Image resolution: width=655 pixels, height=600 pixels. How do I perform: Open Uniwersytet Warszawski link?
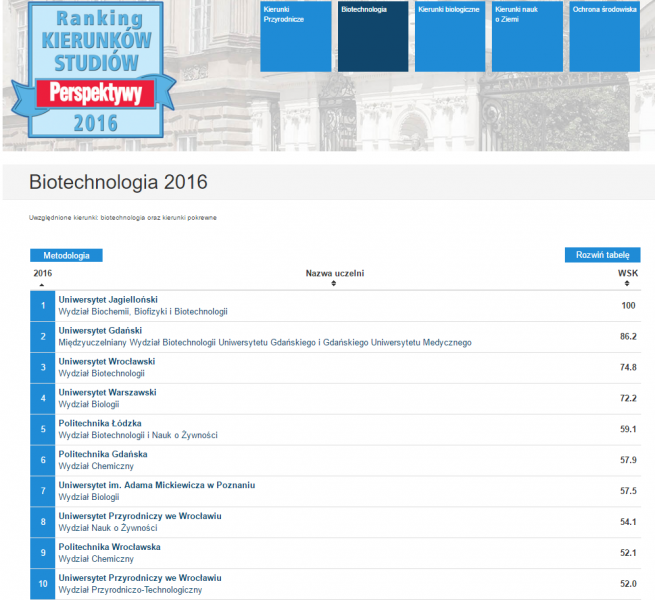point(107,392)
